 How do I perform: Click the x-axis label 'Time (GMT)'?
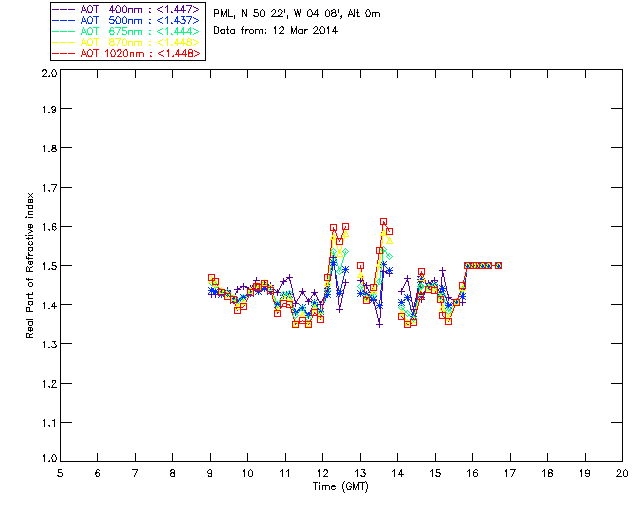coord(340,486)
